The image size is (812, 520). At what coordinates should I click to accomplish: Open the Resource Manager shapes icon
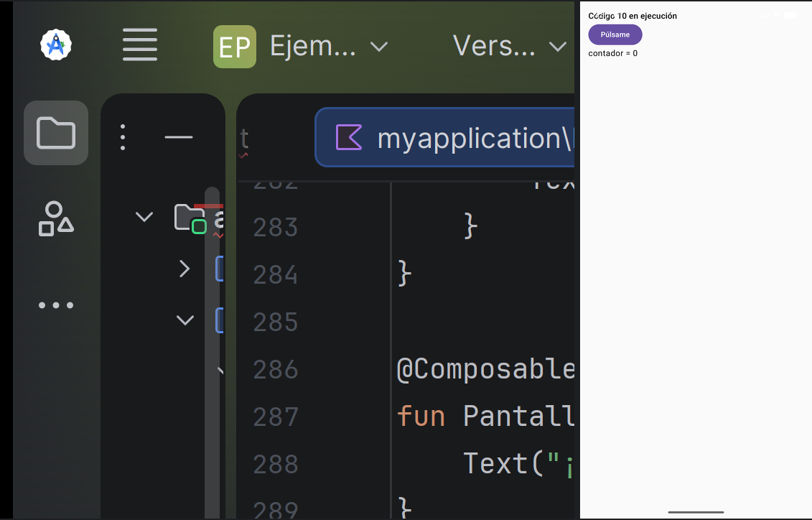(56, 218)
